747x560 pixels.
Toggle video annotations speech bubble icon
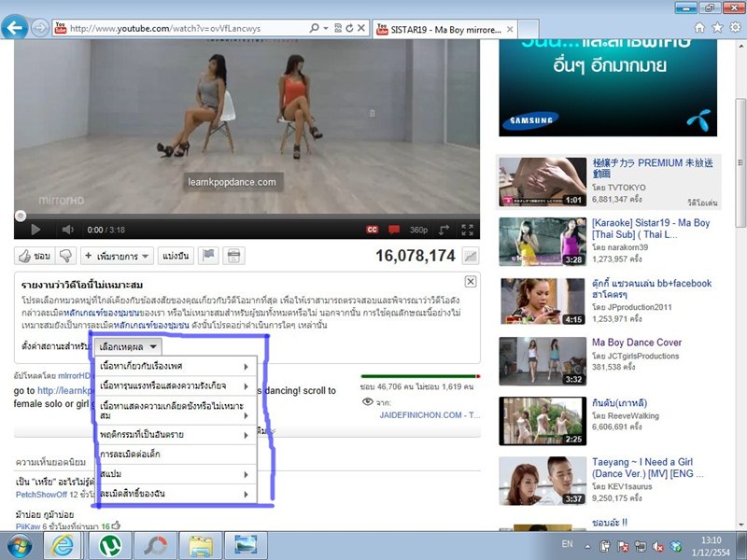pos(394,230)
